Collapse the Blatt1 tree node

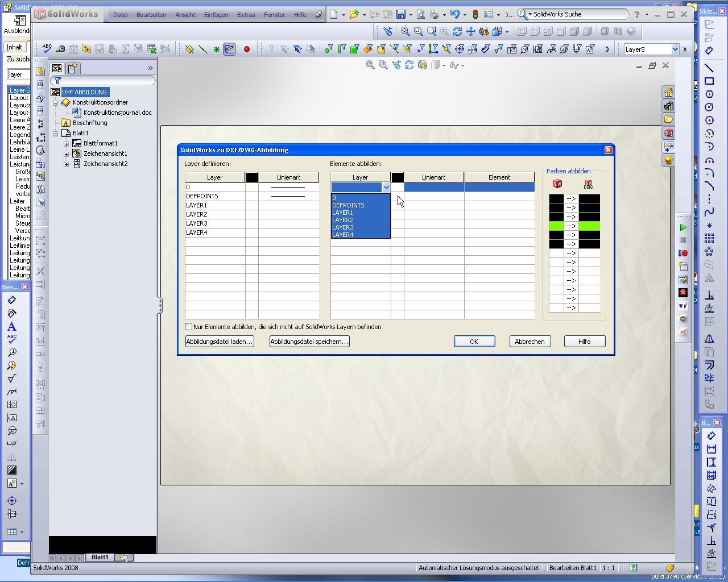coord(56,134)
